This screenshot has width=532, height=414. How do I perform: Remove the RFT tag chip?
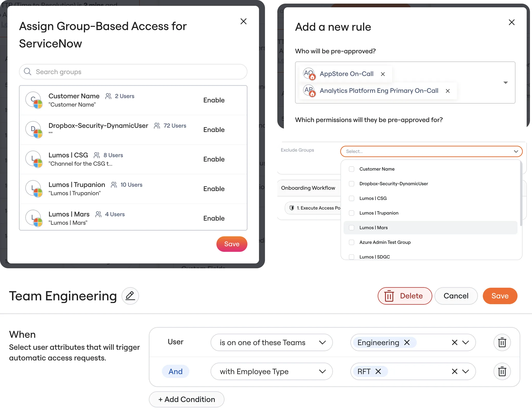coord(378,371)
